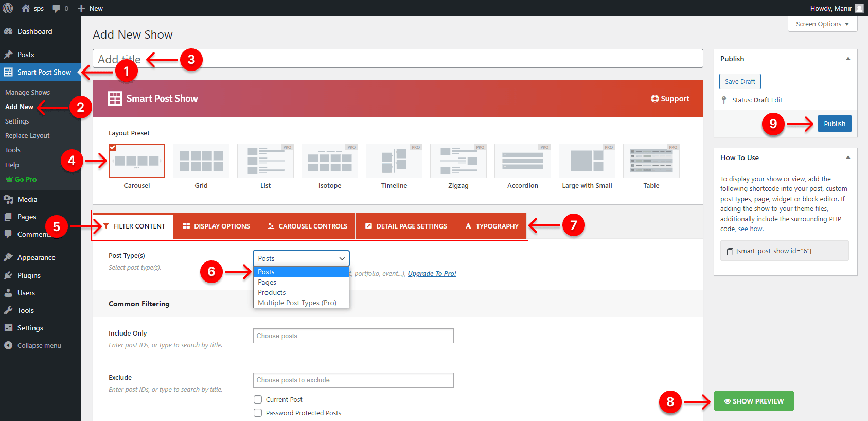Image resolution: width=868 pixels, height=421 pixels.
Task: Click the Posts pin icon in sidebar
Action: [8, 55]
